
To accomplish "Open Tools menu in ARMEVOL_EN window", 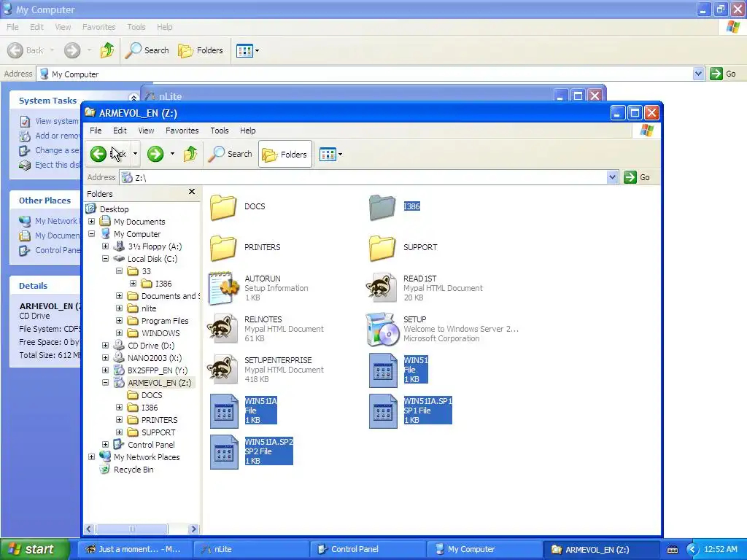I will [x=219, y=131].
